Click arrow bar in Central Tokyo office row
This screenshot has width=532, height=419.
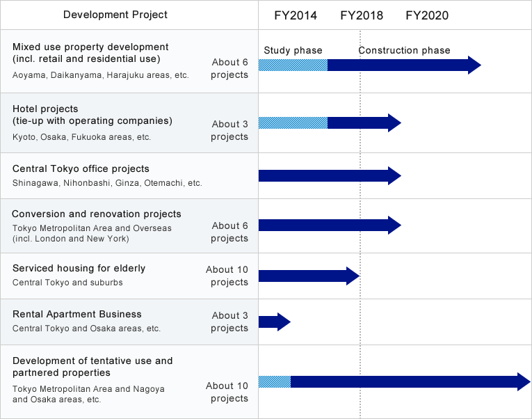pyautogui.click(x=330, y=176)
